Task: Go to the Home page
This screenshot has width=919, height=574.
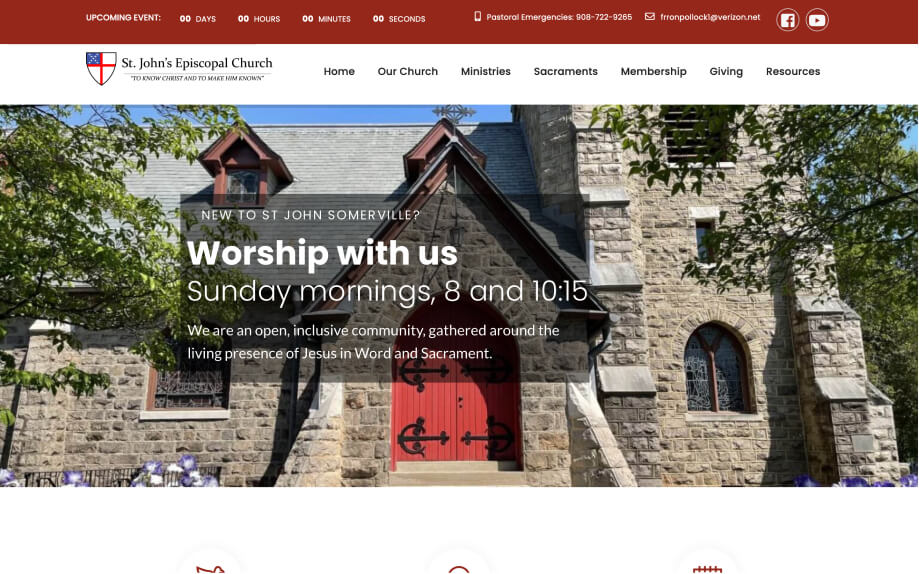Action: click(339, 72)
